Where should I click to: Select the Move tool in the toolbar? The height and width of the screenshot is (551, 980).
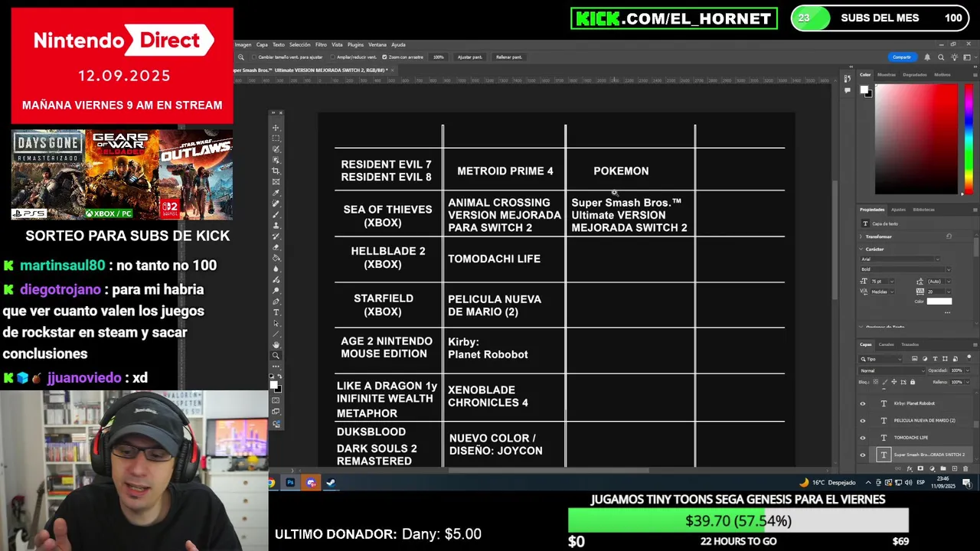276,128
